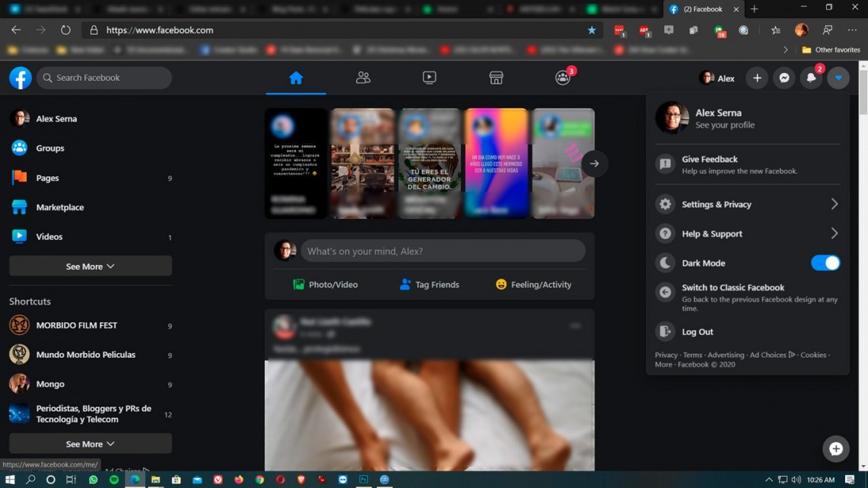Image resolution: width=868 pixels, height=488 pixels.
Task: Open the notifications bell icon
Action: tap(811, 78)
